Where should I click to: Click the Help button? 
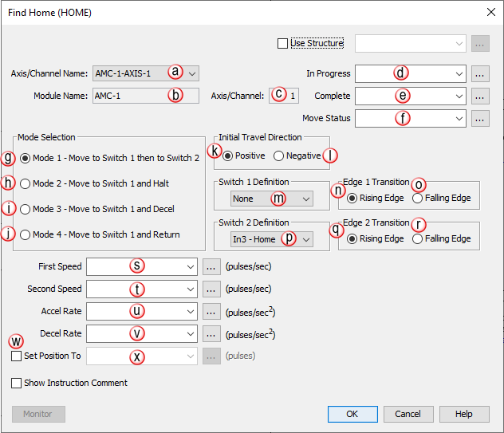click(464, 414)
